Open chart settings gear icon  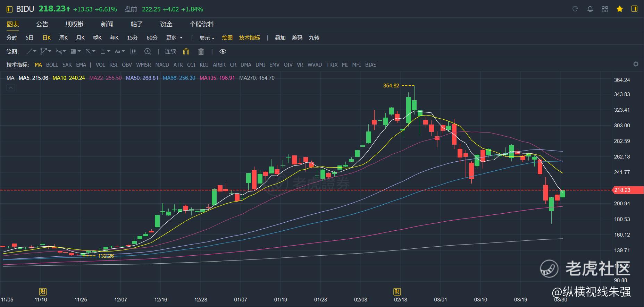coord(636,64)
